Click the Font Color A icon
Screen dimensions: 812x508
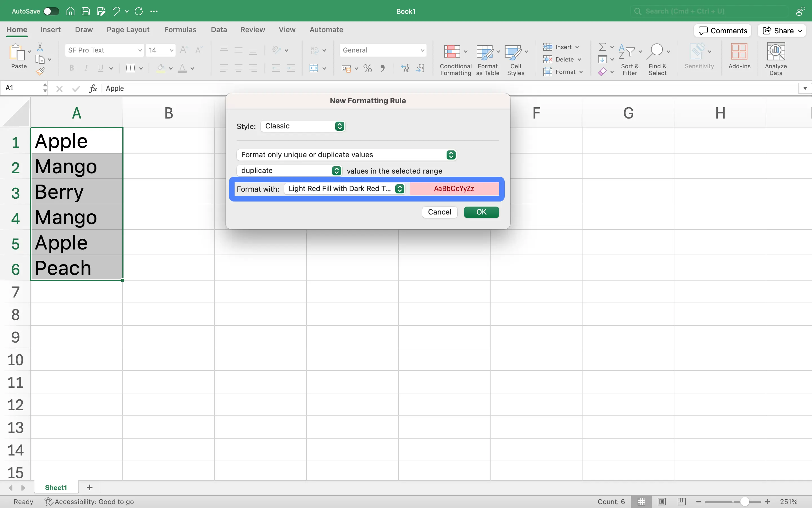coord(182,68)
